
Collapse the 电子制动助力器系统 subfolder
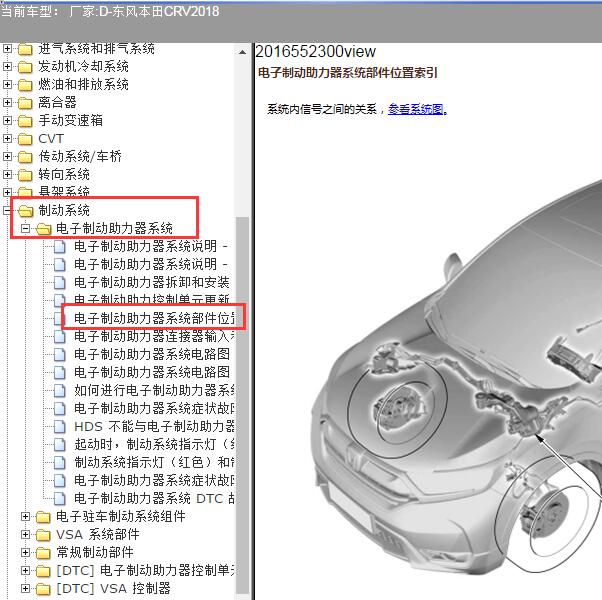(26, 228)
